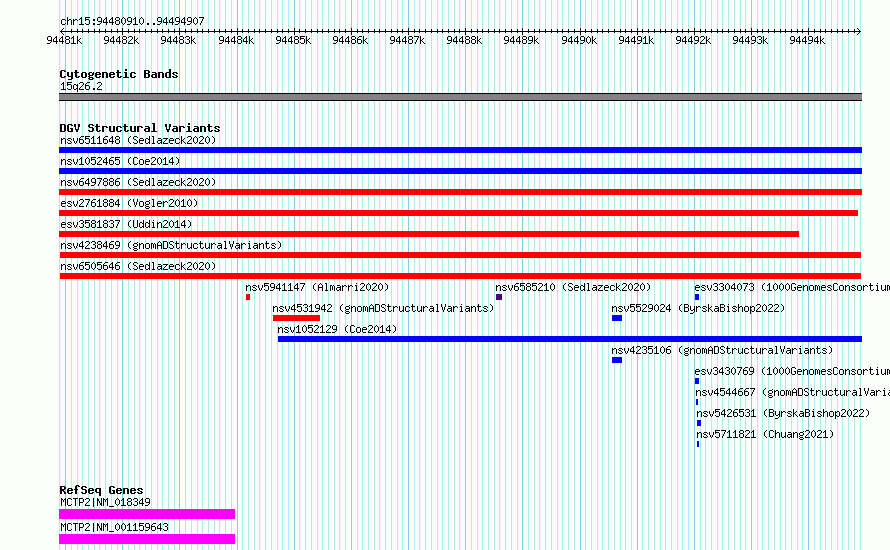
Task: Click the gray 15q26.2 cytogenetic band bar
Action: coord(460,97)
